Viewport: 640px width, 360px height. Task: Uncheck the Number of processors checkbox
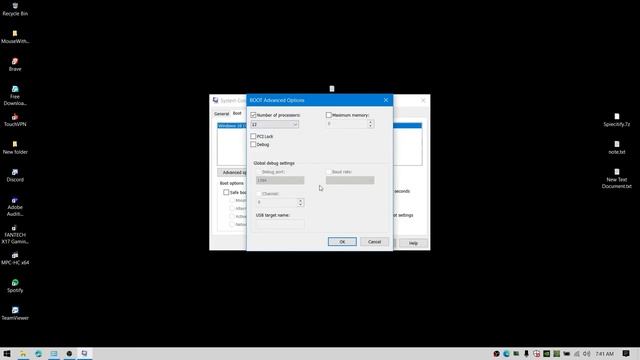(x=253, y=115)
